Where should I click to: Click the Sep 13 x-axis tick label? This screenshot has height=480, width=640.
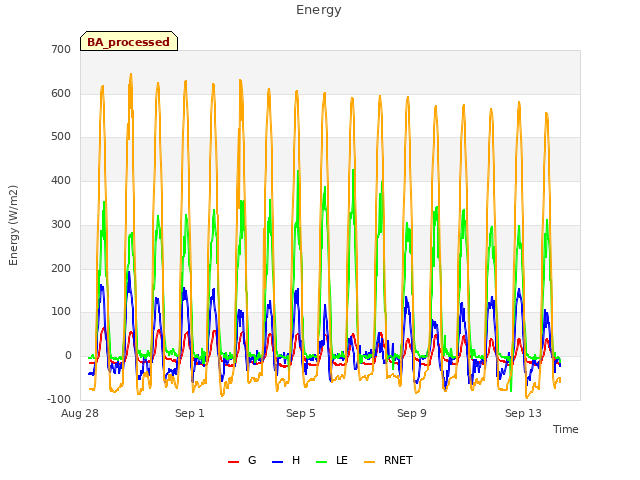pos(523,413)
